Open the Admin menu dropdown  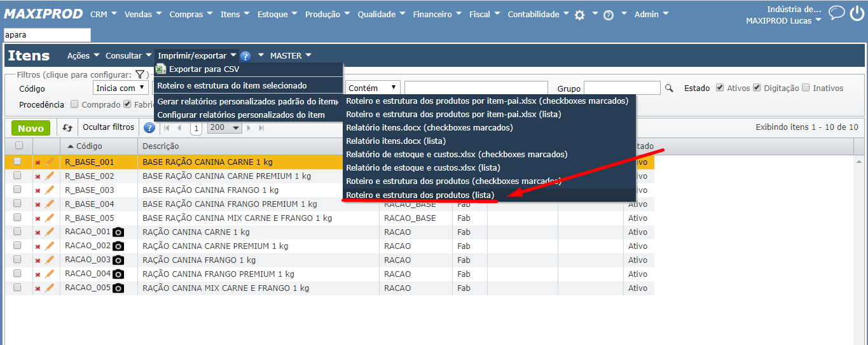tap(651, 14)
